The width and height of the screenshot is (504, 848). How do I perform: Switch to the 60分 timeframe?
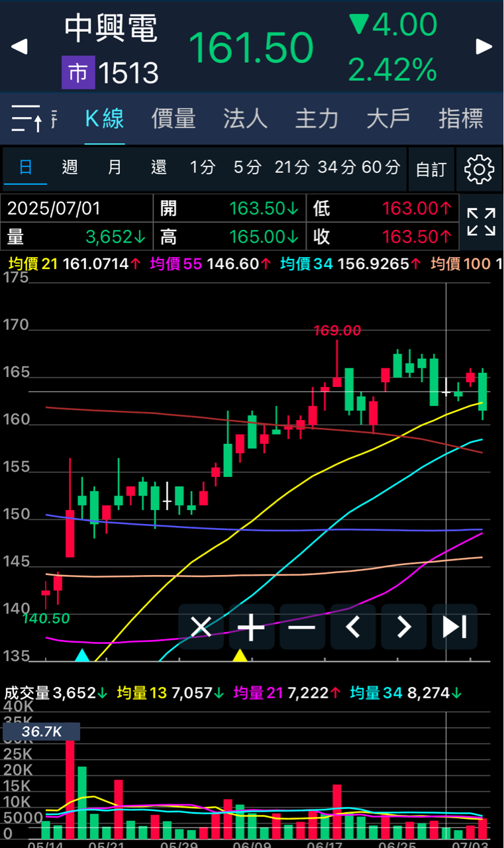[381, 167]
